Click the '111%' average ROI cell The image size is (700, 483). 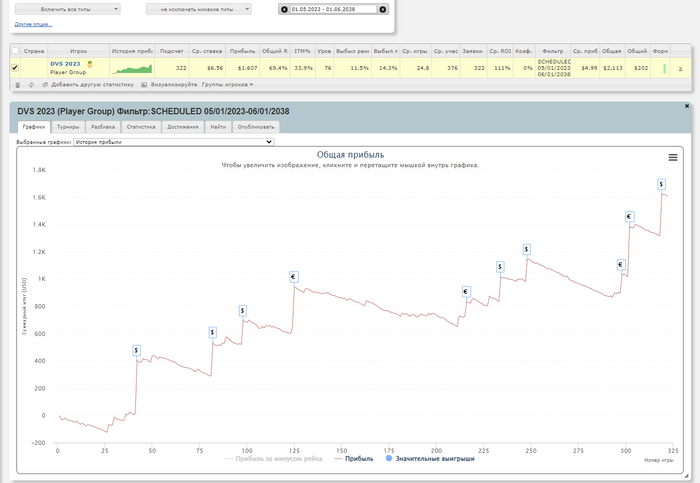click(502, 68)
